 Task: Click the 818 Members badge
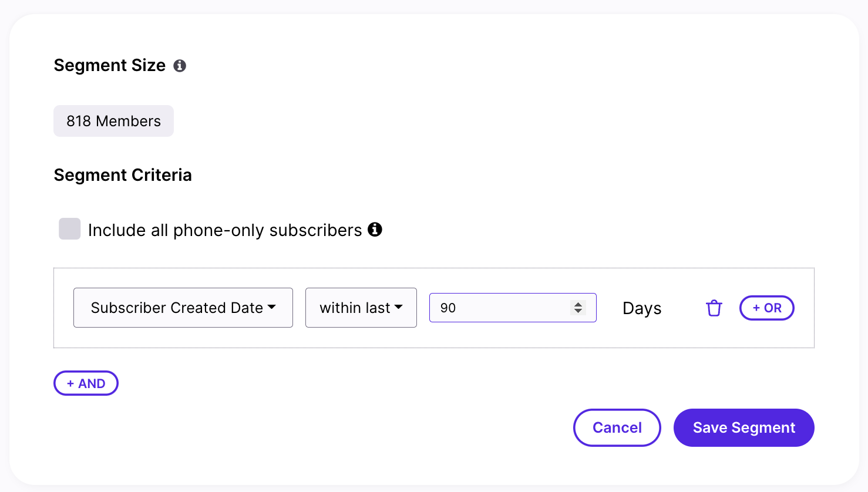pos(113,121)
